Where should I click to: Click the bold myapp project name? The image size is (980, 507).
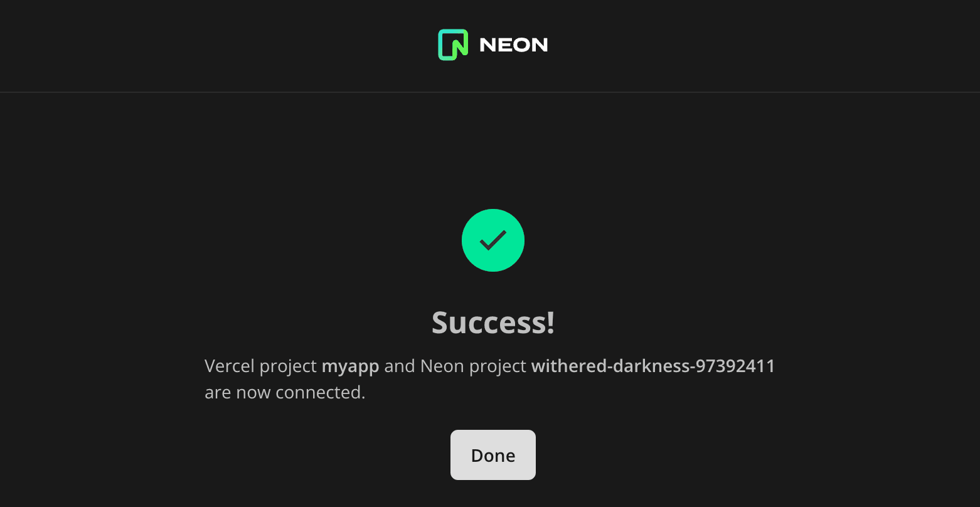pyautogui.click(x=350, y=365)
